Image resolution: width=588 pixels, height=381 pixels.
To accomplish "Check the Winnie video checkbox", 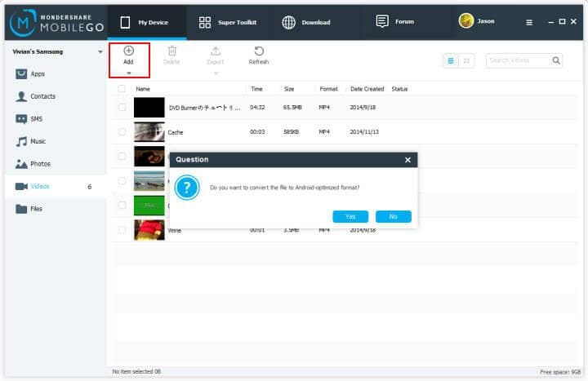I will [x=122, y=230].
